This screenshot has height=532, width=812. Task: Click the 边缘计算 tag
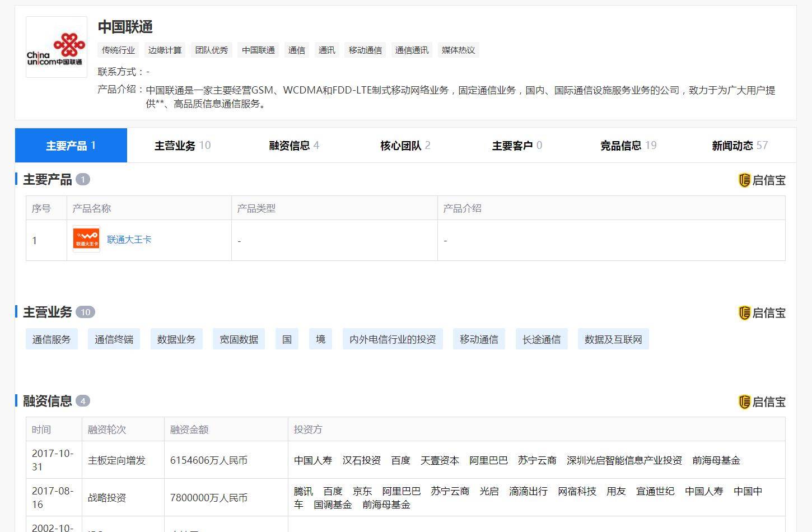pos(165,50)
